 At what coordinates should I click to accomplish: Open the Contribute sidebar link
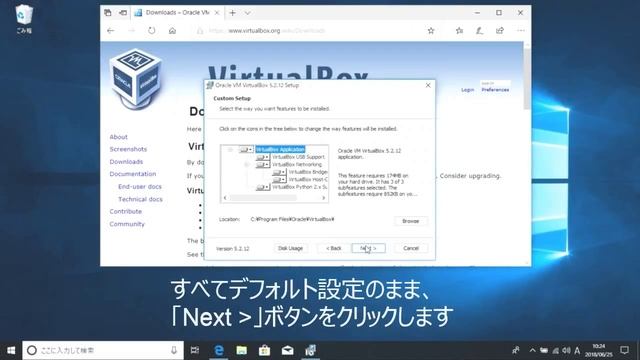125,212
